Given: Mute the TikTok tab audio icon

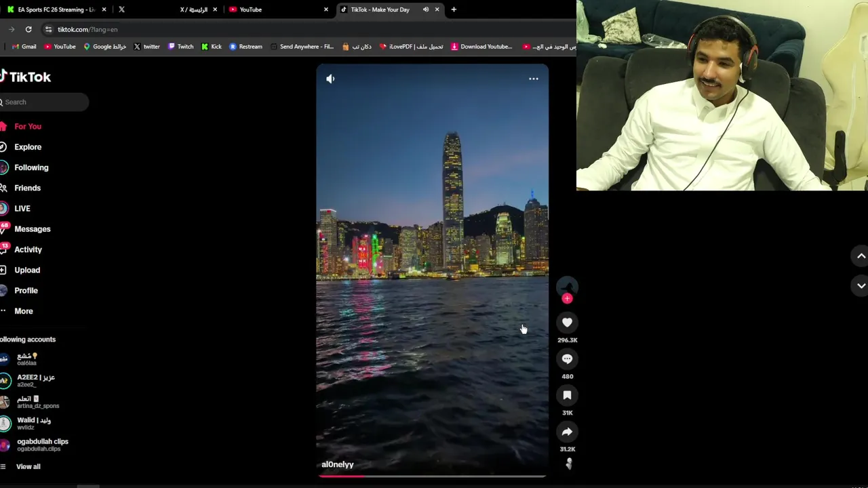Looking at the screenshot, I should coord(426,9).
